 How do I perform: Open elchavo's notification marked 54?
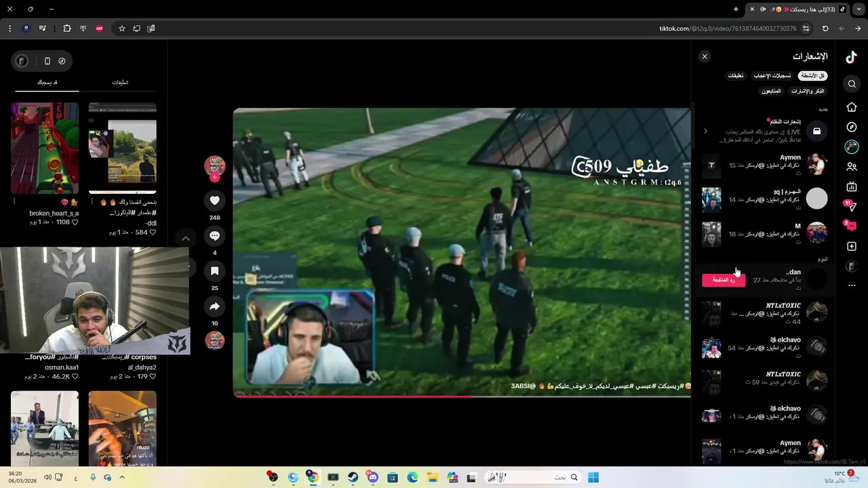(764, 347)
